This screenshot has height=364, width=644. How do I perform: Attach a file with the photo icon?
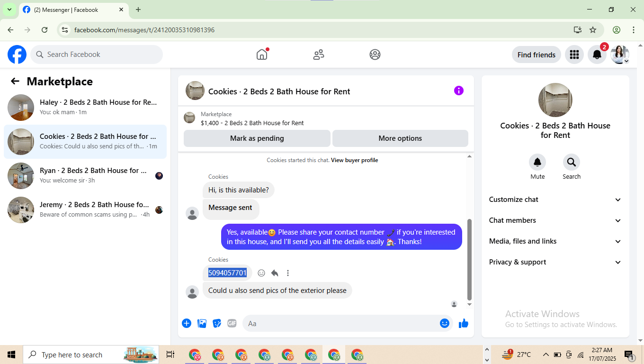(x=202, y=323)
